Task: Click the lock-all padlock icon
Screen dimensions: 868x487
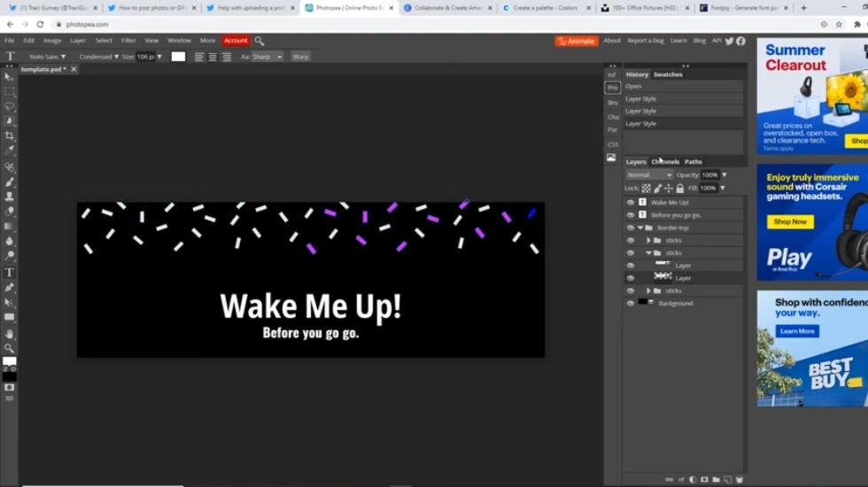Action: pyautogui.click(x=680, y=189)
